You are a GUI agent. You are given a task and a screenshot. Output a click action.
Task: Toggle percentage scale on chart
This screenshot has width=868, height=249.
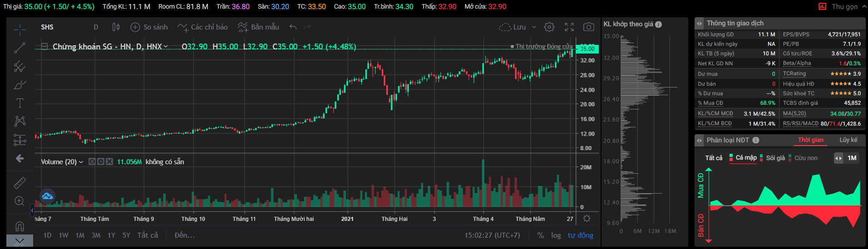coord(540,235)
